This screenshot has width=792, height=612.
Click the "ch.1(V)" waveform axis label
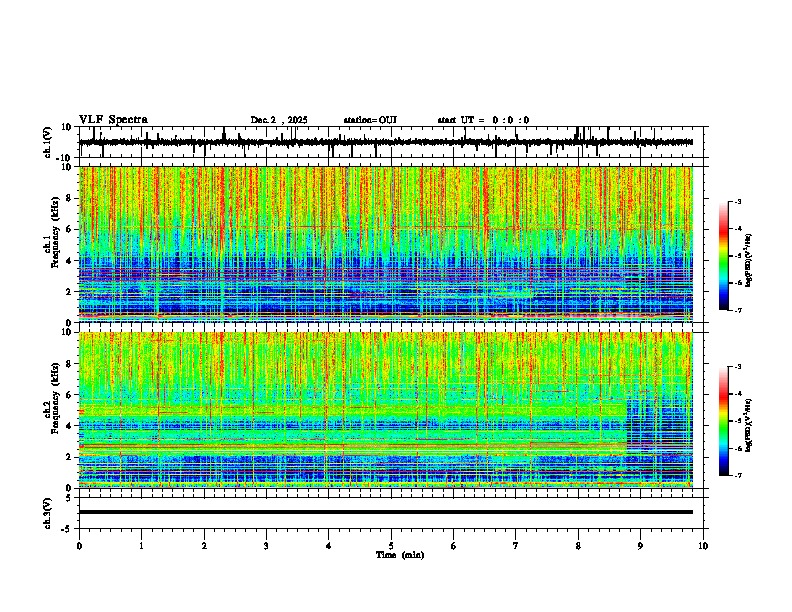coord(48,142)
